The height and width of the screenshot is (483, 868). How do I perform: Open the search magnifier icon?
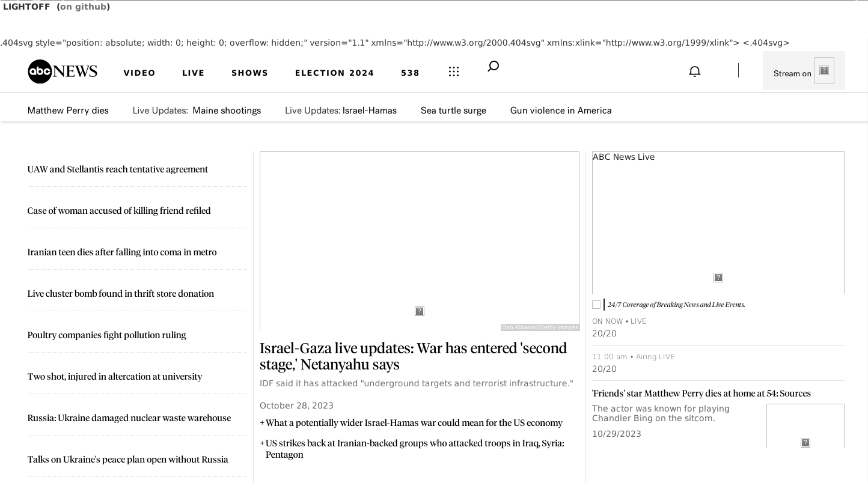(x=493, y=66)
